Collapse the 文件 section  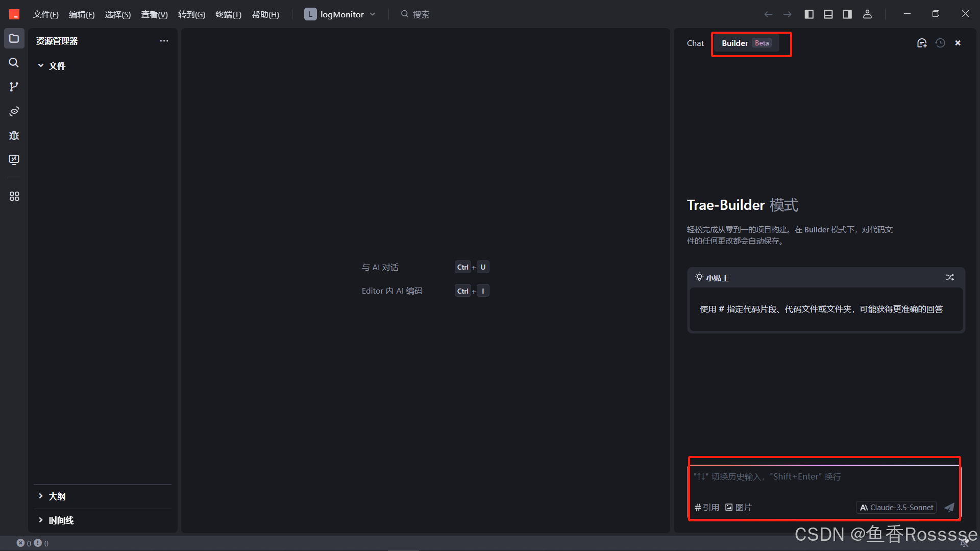point(52,66)
